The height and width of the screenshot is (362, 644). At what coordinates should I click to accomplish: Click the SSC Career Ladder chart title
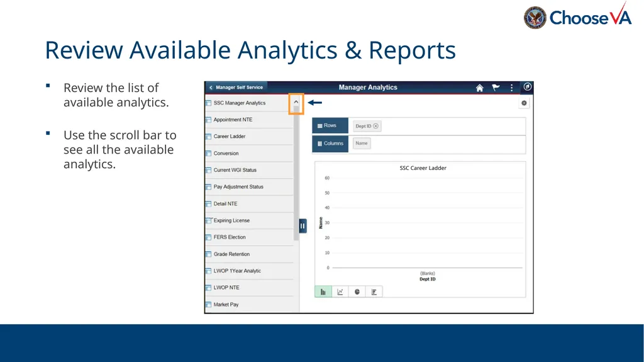tap(423, 168)
